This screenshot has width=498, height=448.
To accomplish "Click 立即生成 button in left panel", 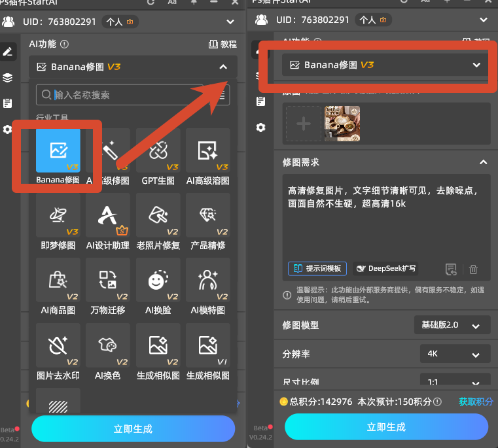I will (x=133, y=428).
